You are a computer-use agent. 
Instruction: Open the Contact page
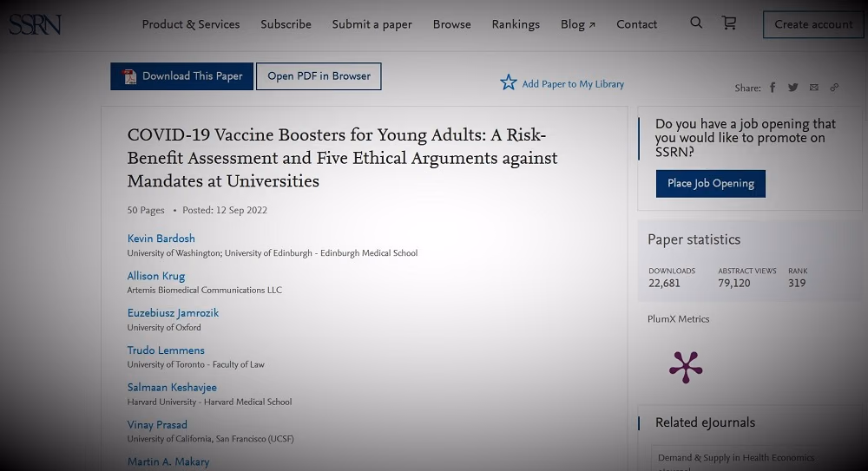pyautogui.click(x=636, y=24)
